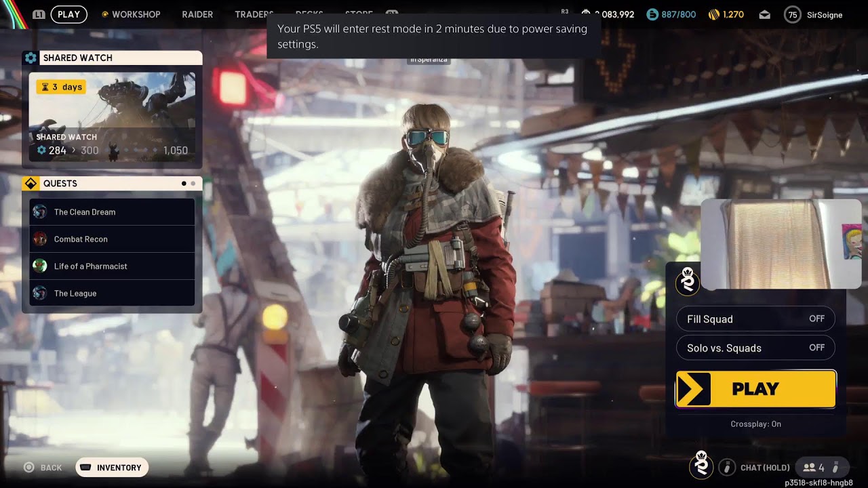The width and height of the screenshot is (868, 488).
Task: Open the Shared Watch event thumbnail
Action: 112,117
